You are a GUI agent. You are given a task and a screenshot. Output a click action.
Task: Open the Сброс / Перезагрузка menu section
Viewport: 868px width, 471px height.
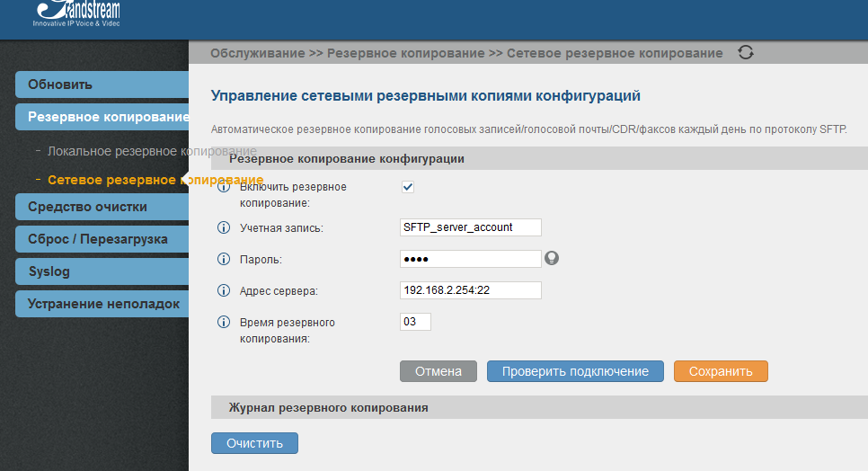click(102, 239)
